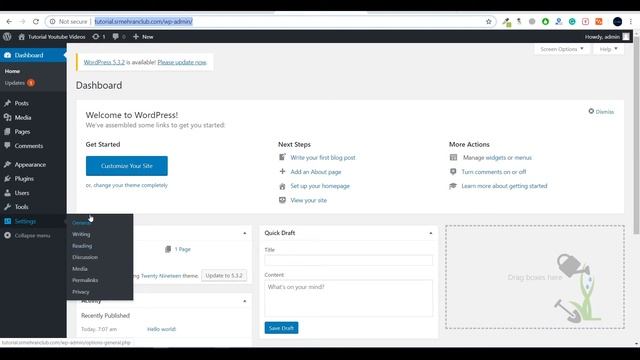Collapse the Activity widget arrow
Screen dimensions: 640x360
tap(244, 301)
